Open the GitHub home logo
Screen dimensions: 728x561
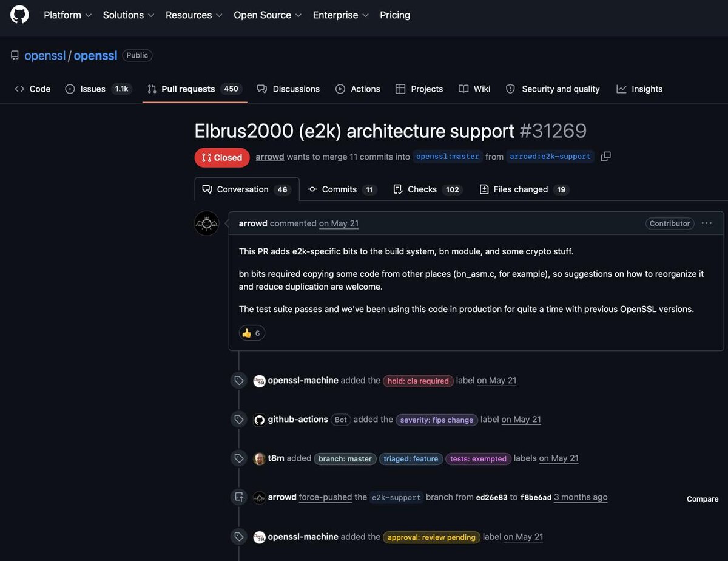click(x=19, y=15)
